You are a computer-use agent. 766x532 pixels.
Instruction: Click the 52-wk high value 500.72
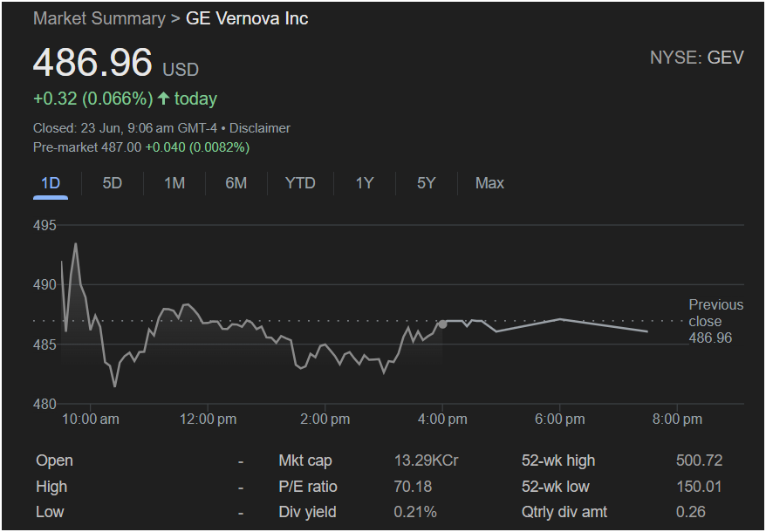tap(699, 460)
